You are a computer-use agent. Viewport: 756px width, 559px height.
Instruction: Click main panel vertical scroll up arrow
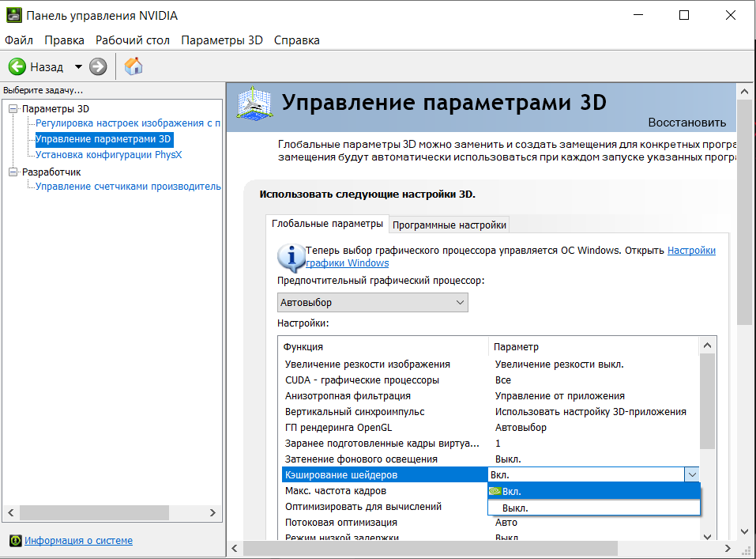744,91
